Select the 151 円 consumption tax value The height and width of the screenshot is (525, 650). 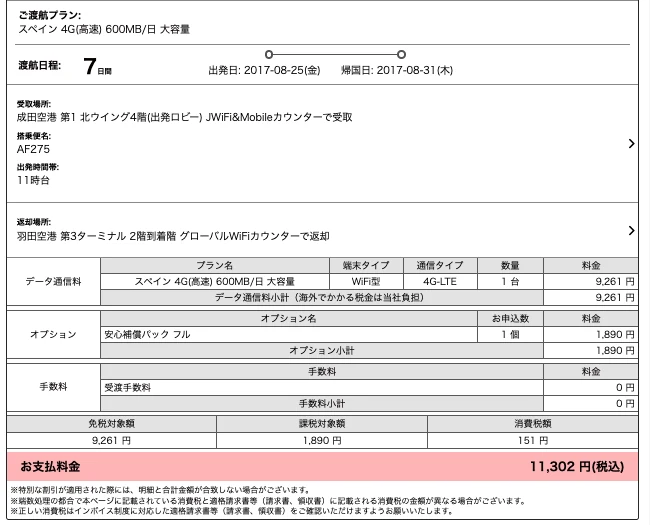533,440
